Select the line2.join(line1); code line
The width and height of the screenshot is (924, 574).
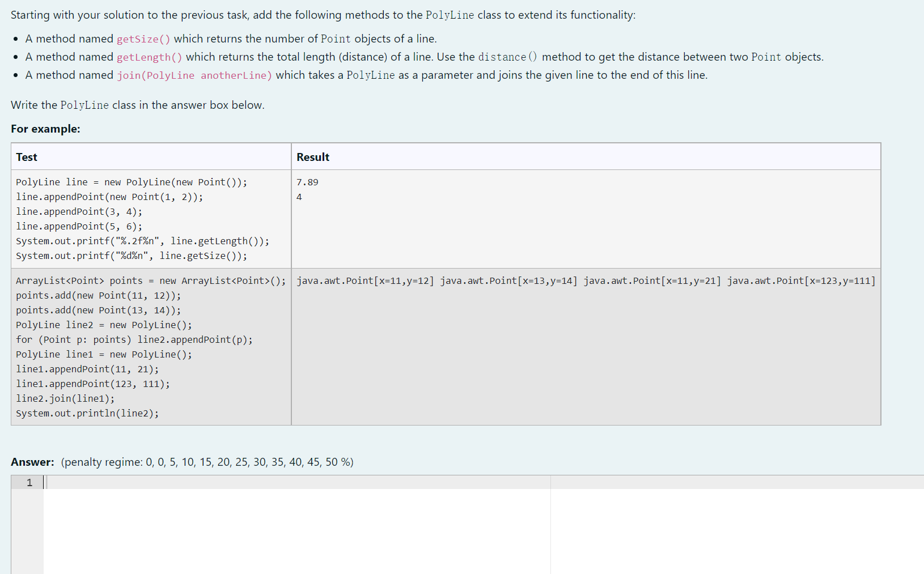[x=65, y=398]
